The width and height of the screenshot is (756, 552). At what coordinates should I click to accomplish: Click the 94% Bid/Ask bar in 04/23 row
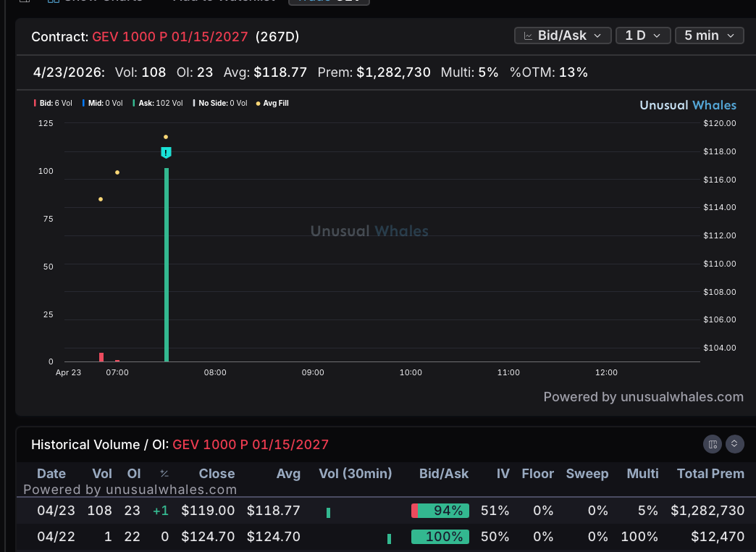[440, 511]
